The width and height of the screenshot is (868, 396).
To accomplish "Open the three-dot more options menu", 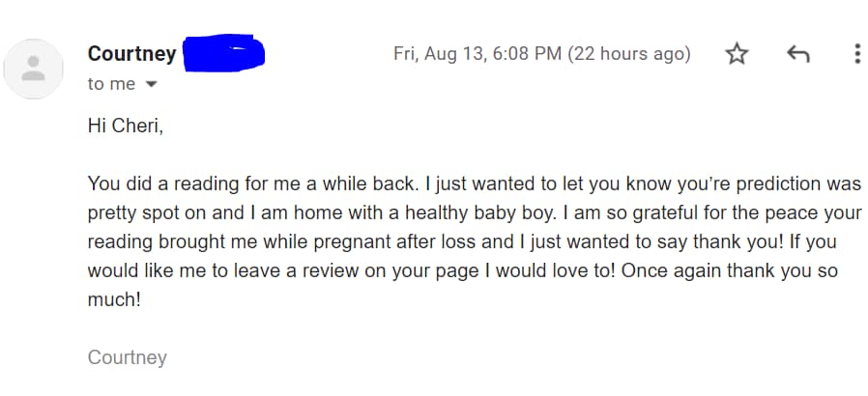I will pos(856,54).
